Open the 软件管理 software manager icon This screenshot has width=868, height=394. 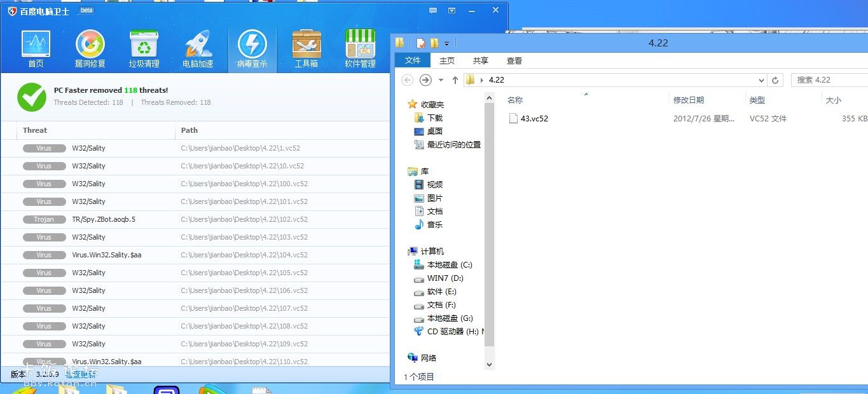360,49
